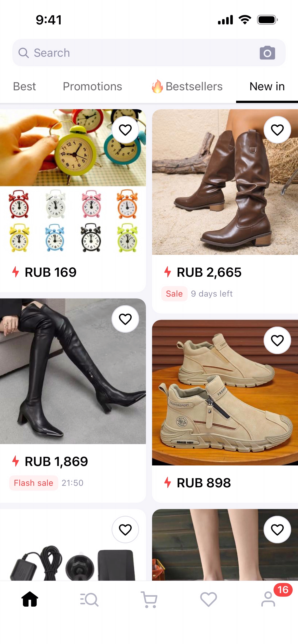Viewport: 298px width, 644px height.
Task: Open the shopping cart
Action: pyautogui.click(x=149, y=599)
